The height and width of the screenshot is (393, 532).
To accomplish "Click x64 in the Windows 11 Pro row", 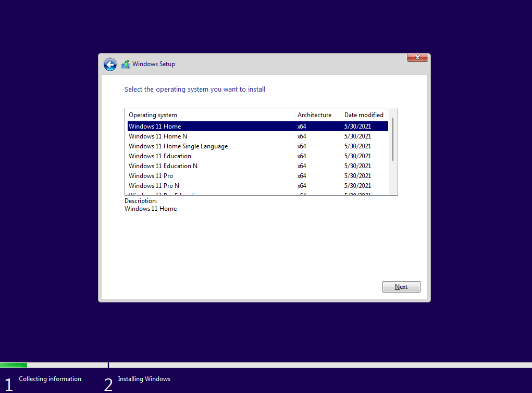I will tap(302, 175).
